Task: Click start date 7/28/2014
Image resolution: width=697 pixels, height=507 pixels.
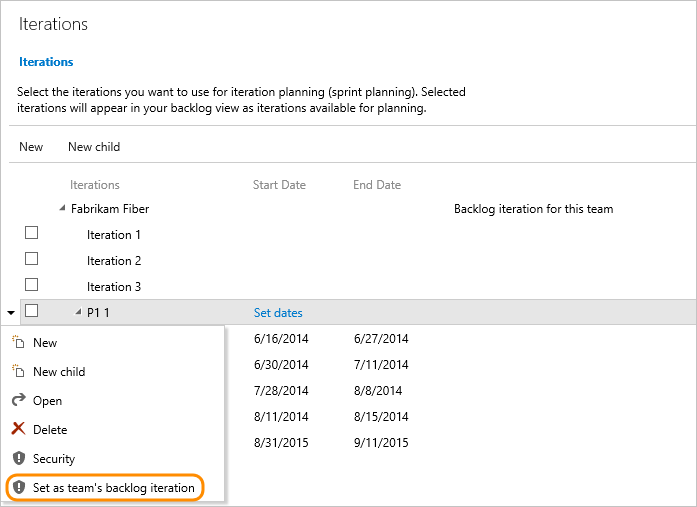Action: (x=281, y=391)
